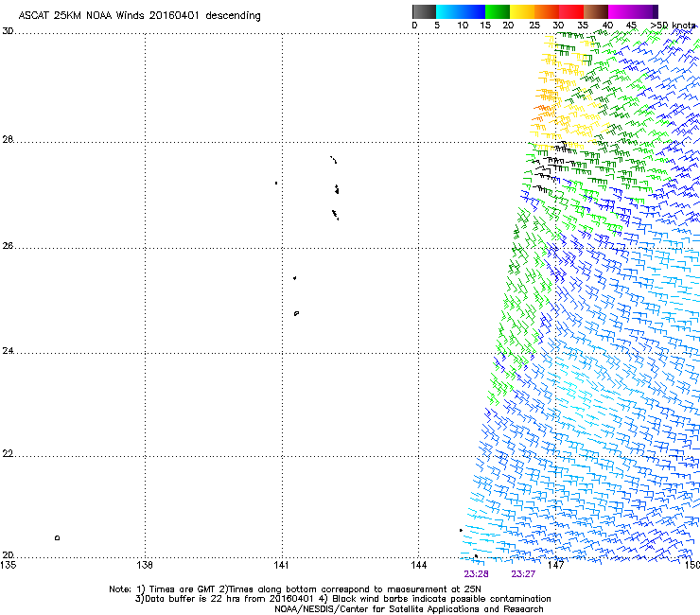Click the '>50 knots' legend label

coord(673,26)
